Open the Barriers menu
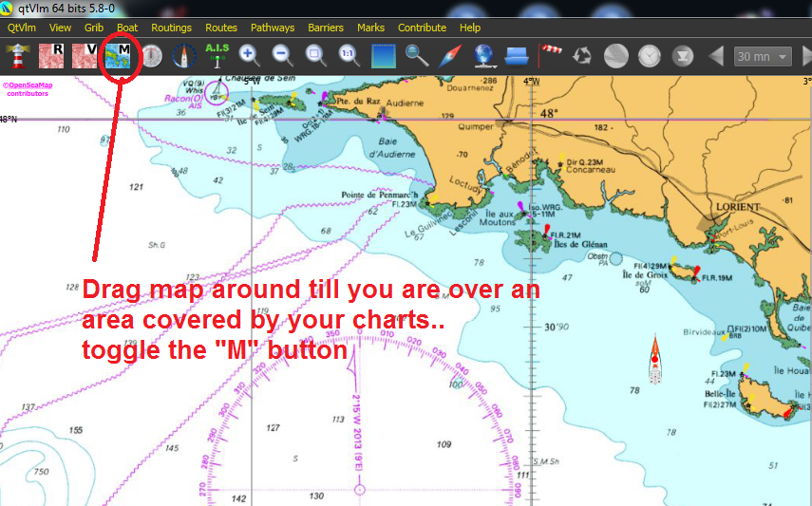Viewport: 812px width, 506px height. [326, 28]
